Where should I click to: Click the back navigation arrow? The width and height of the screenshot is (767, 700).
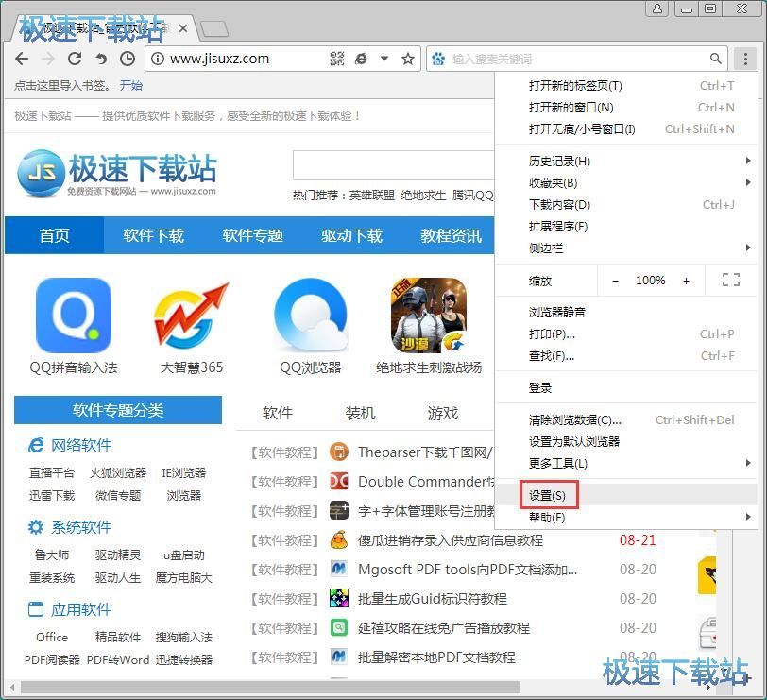pos(23,59)
